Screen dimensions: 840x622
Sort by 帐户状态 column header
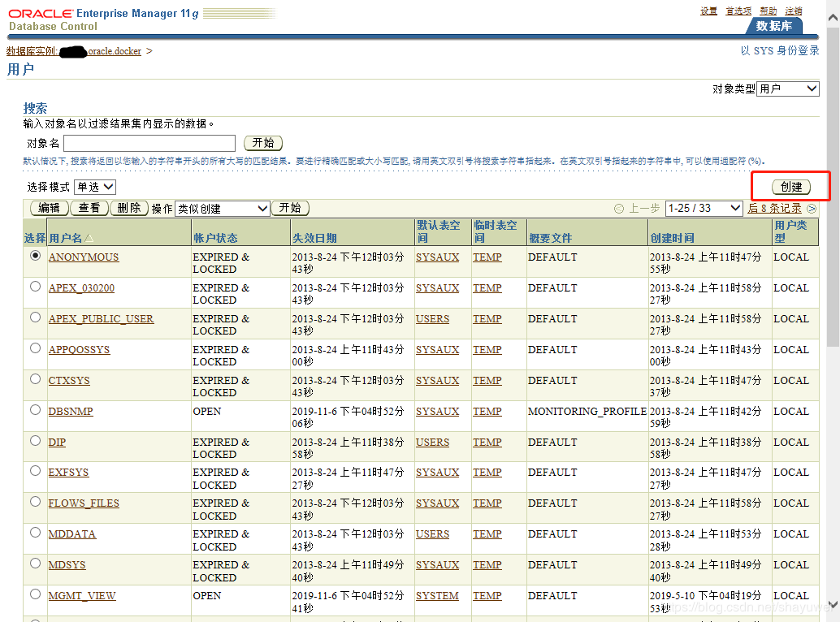[x=215, y=238]
